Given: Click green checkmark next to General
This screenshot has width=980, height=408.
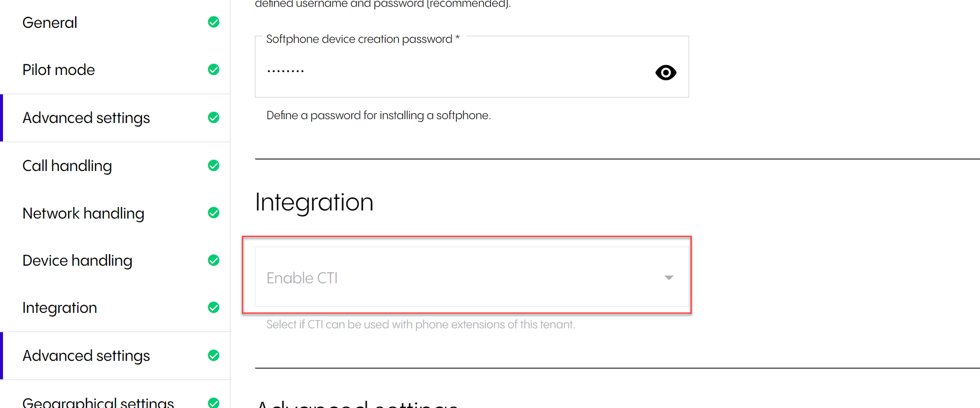Looking at the screenshot, I should 214,22.
